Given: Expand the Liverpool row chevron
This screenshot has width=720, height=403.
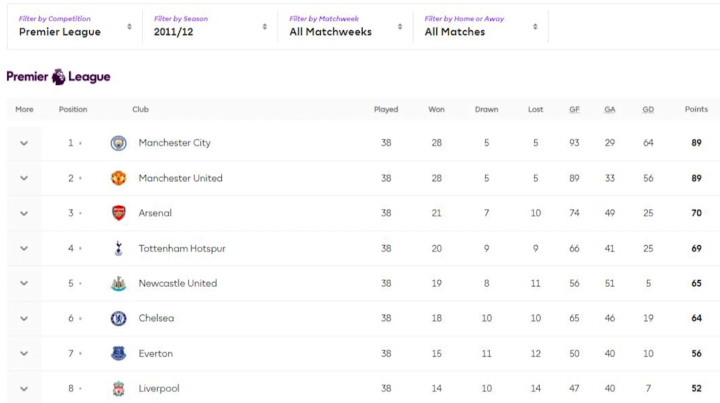Looking at the screenshot, I should (24, 388).
